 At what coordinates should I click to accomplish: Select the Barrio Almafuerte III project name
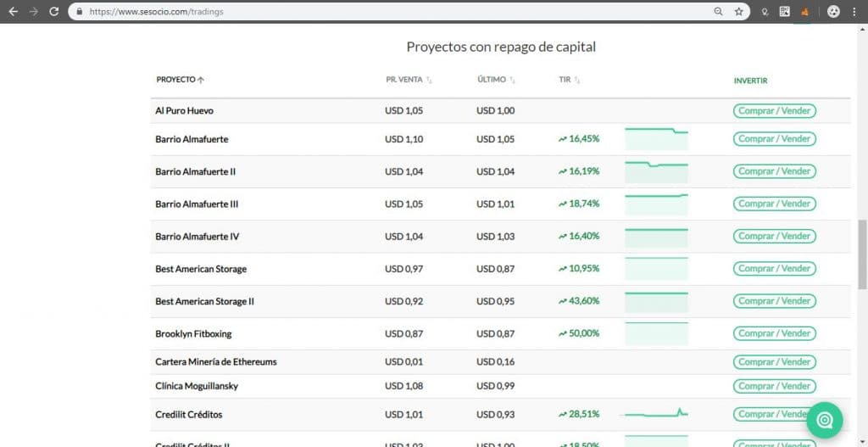pos(197,204)
